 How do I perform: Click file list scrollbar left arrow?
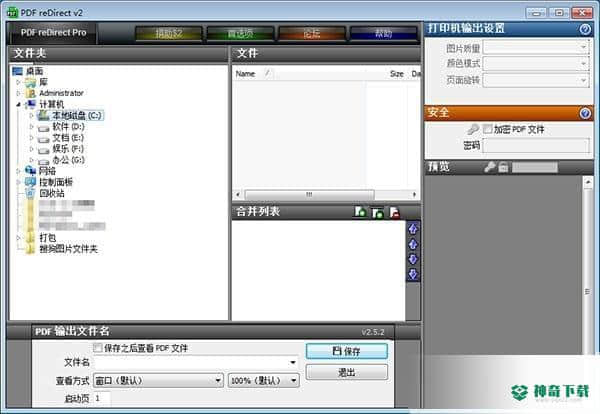coord(238,195)
